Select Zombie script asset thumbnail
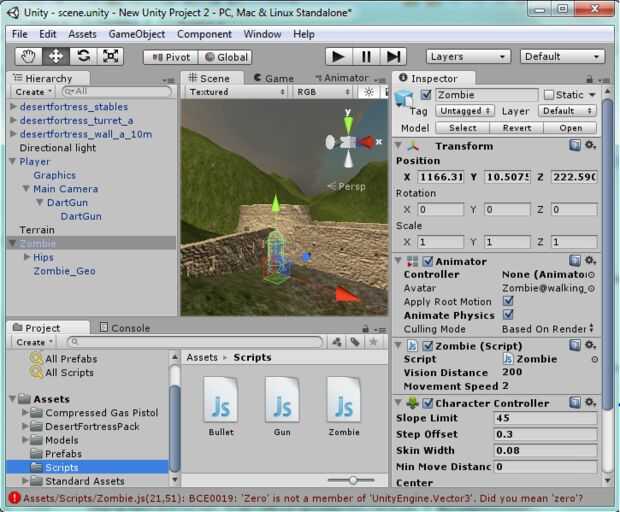Image resolution: width=620 pixels, height=512 pixels. pos(344,399)
